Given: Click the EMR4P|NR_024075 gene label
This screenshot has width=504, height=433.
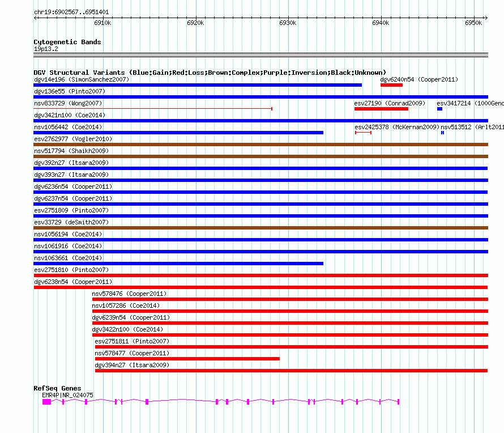Looking at the screenshot, I should point(67,395).
